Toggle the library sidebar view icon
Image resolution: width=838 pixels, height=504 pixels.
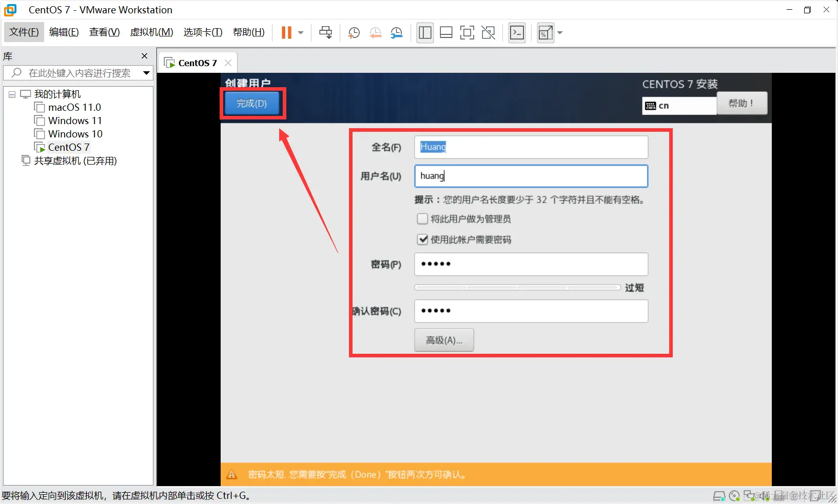pos(425,33)
